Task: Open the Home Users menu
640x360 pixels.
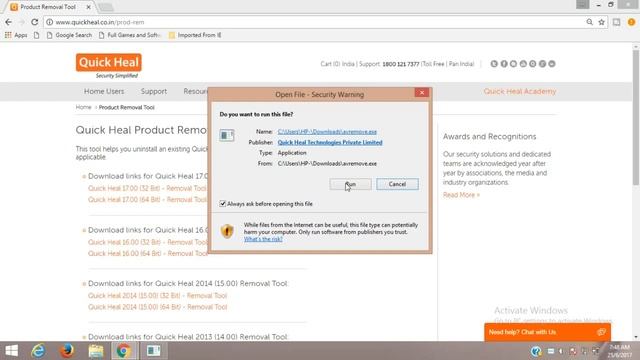Action: point(104,91)
